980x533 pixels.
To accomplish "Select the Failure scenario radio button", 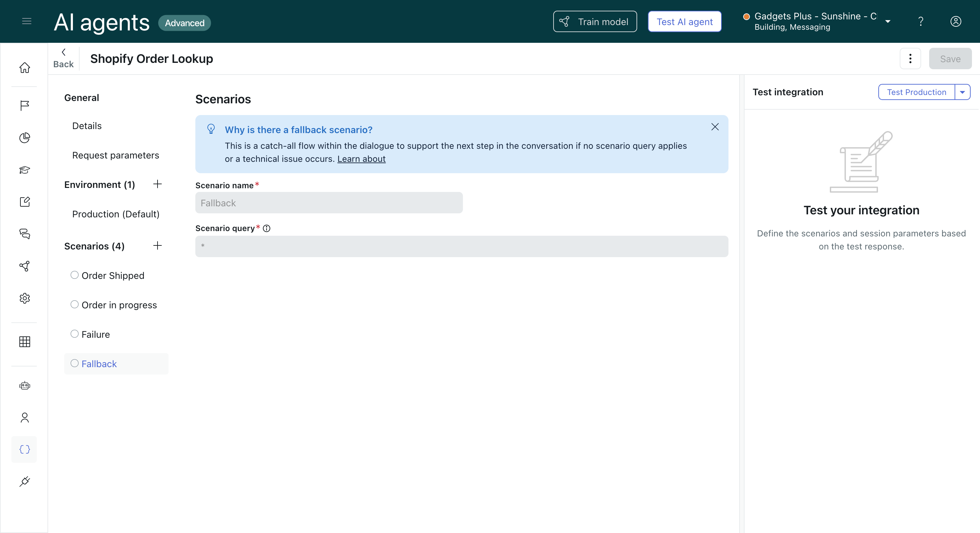I will (75, 334).
